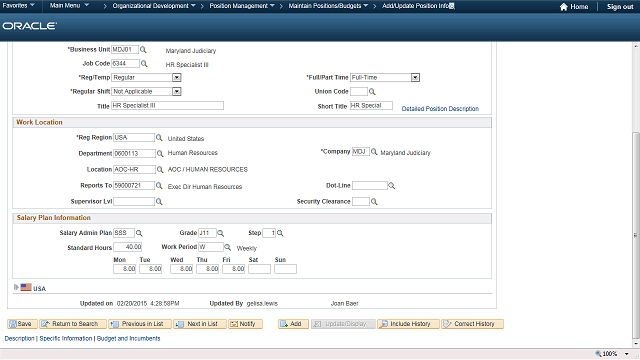Switch to Budget and Incumbents page
Image resolution: width=640 pixels, height=360 pixels.
pyautogui.click(x=129, y=338)
